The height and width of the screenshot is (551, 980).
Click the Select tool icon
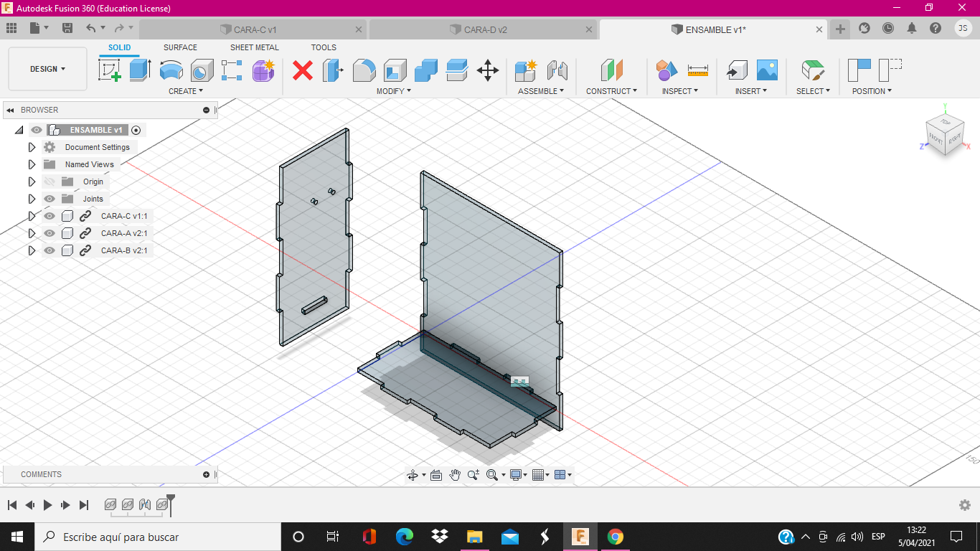pos(813,70)
